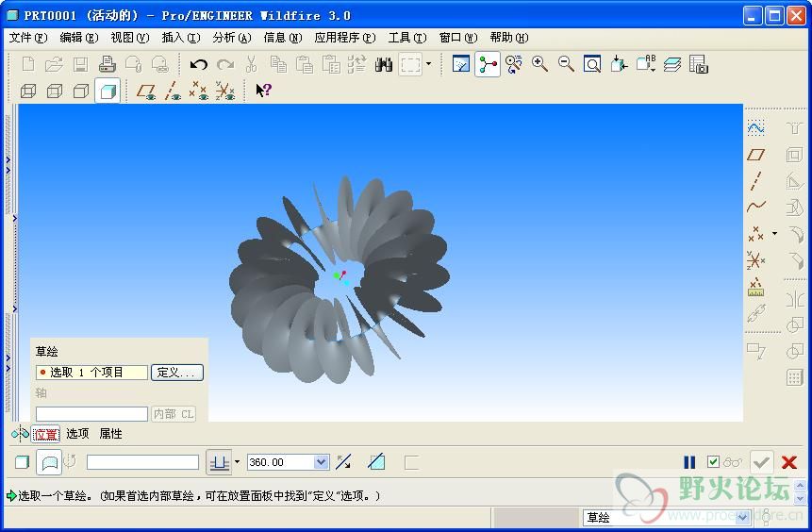Open the 工具(T) menu
The height and width of the screenshot is (532, 812).
tap(407, 38)
